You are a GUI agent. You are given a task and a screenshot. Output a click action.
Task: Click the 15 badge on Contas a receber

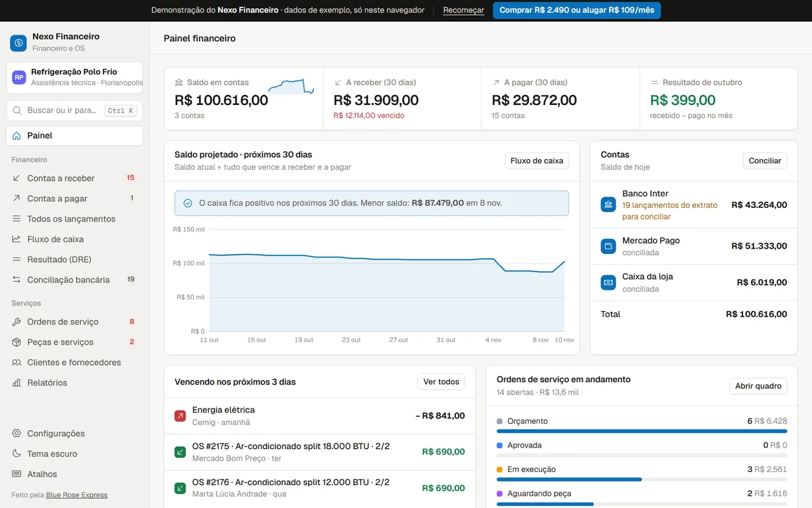click(x=131, y=178)
